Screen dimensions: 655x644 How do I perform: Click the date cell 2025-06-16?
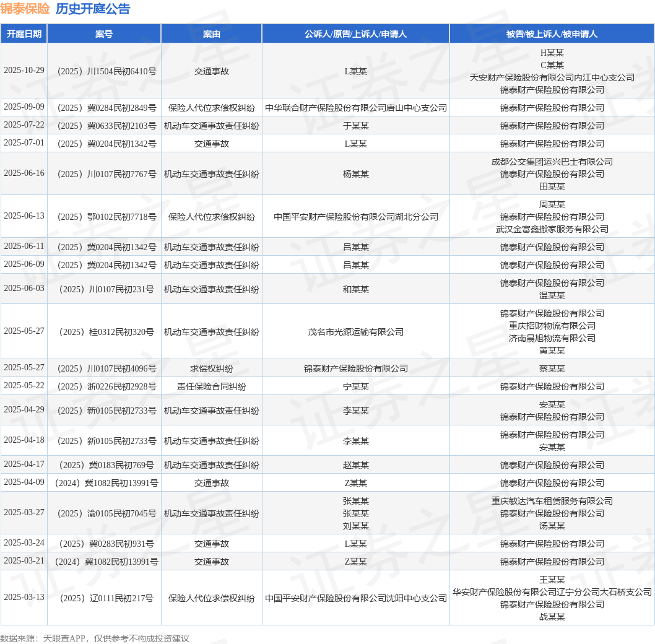(x=24, y=173)
